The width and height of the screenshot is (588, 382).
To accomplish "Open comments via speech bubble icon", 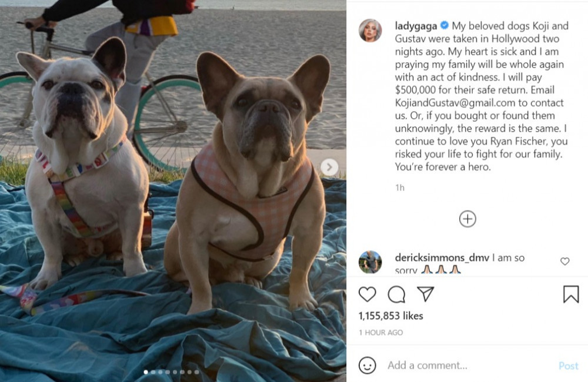I will pyautogui.click(x=396, y=294).
